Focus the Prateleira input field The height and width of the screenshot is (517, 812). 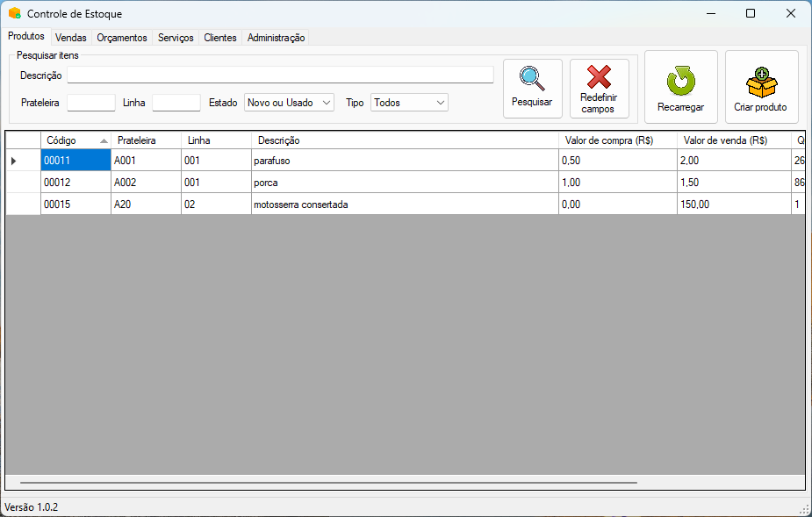(91, 103)
